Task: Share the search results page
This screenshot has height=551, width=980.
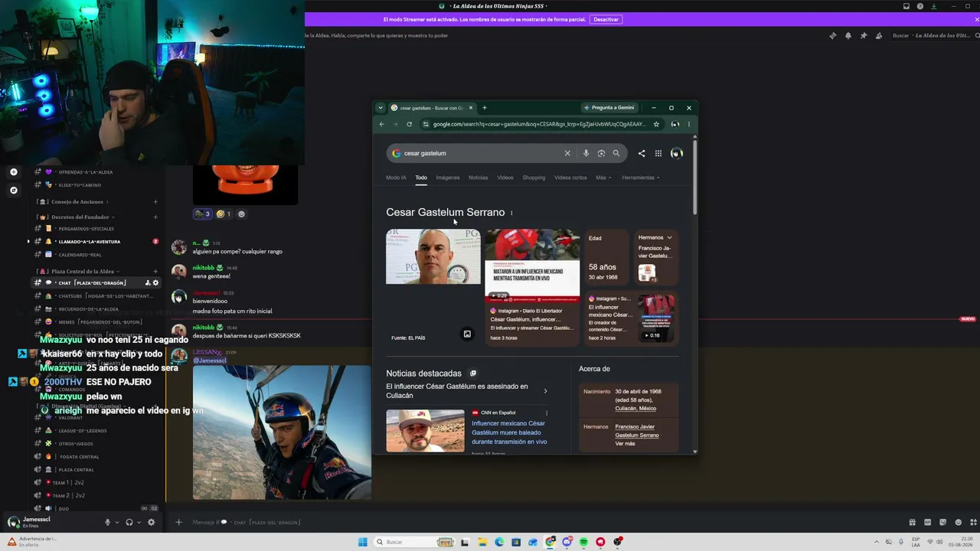Action: click(x=642, y=153)
